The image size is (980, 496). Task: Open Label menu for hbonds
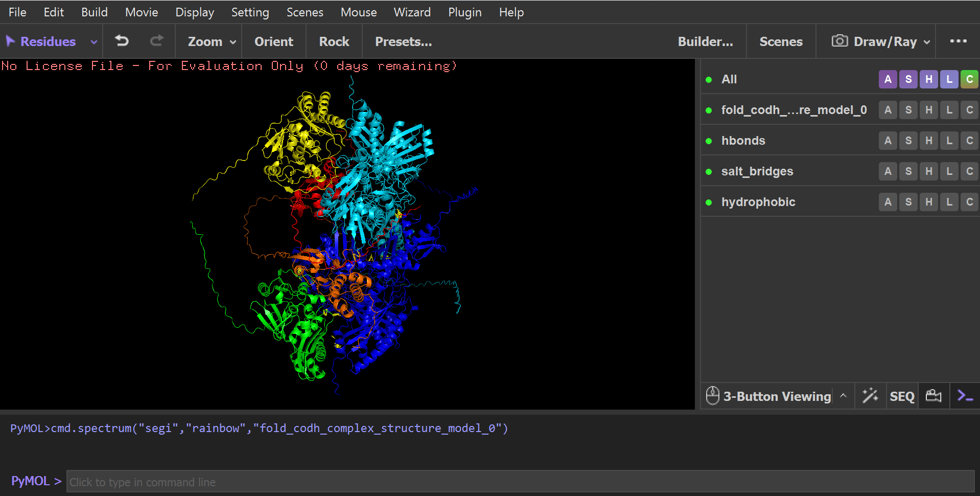949,141
